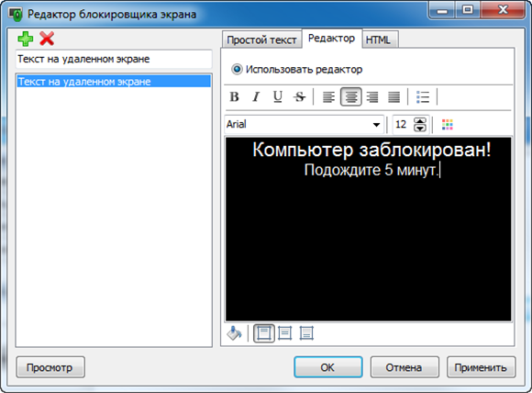The height and width of the screenshot is (393, 532).
Task: Toggle center alignment button
Action: 350,97
